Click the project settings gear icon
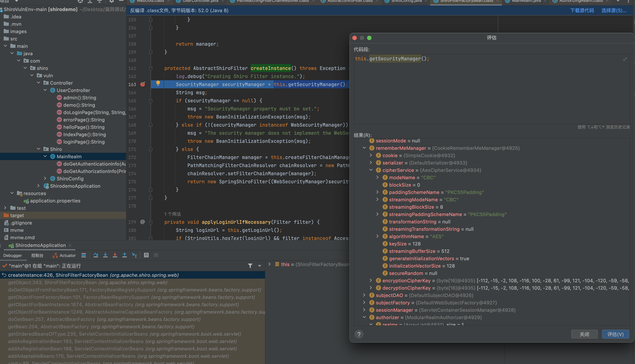 click(x=112, y=1)
